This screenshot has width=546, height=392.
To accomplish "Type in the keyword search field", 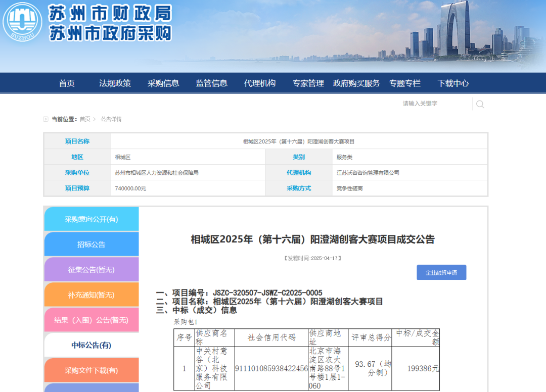I will coord(435,104).
